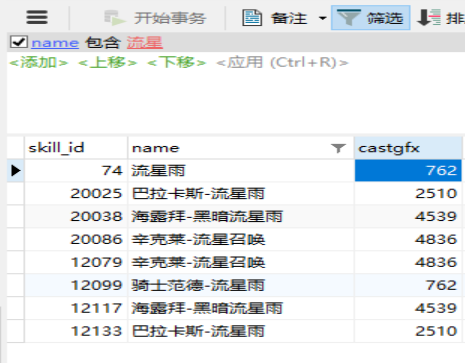Image resolution: width=465 pixels, height=363 pixels.
Task: Click <应用 (Ctrl+R)> to apply the filter
Action: [282, 62]
